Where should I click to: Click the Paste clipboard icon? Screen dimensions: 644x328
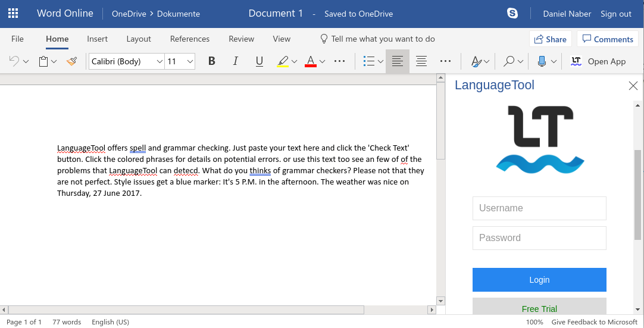click(43, 61)
